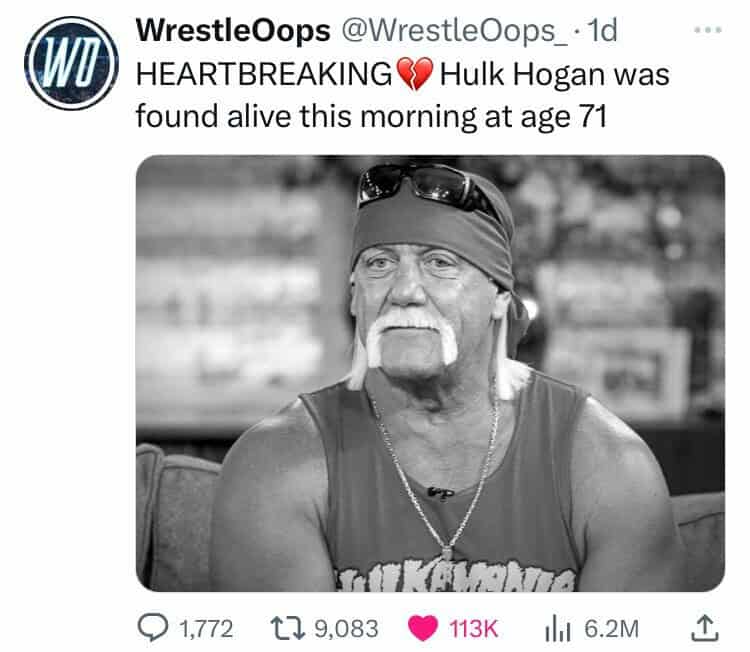Unlike the tweet via pink heart
Screen dimensions: 750x652
click(423, 628)
